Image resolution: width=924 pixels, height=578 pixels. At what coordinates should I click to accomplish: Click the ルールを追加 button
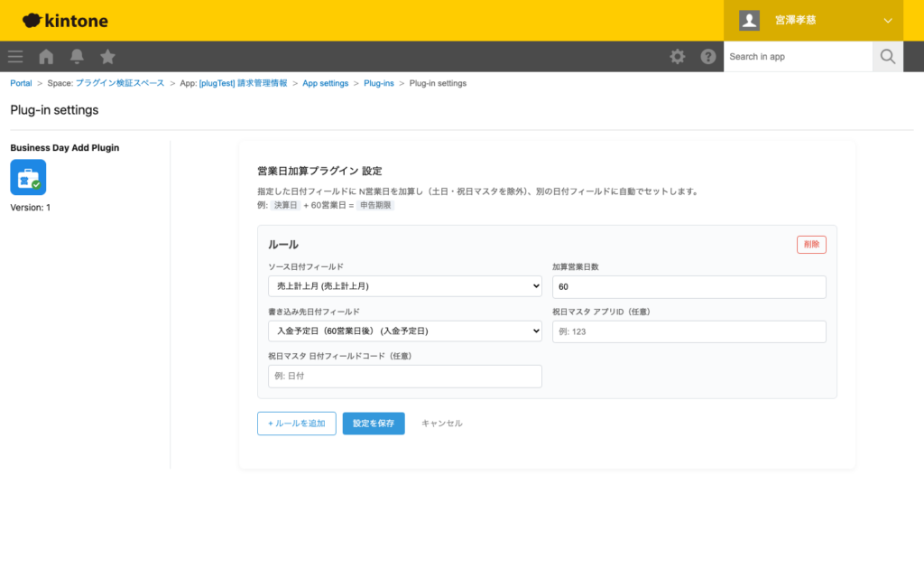tap(296, 423)
